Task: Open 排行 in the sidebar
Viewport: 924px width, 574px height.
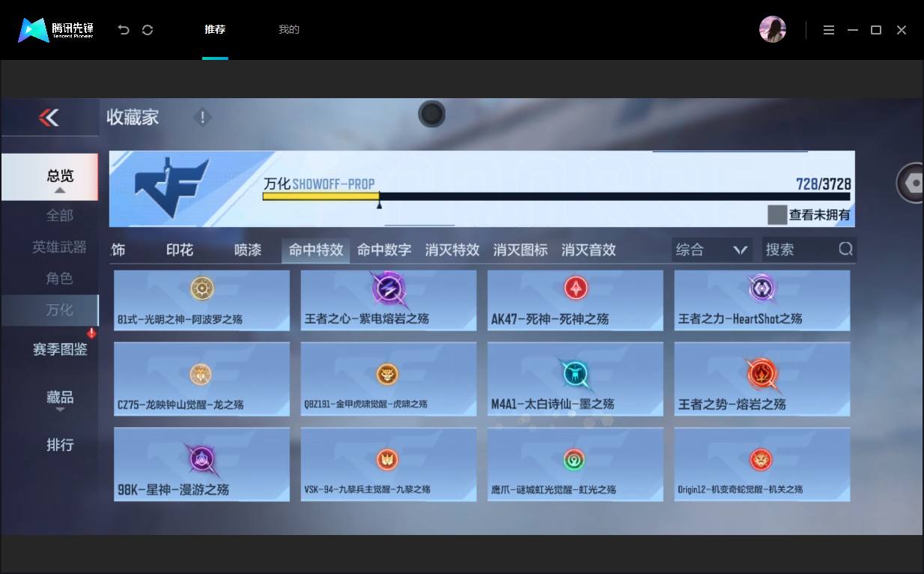Action: pos(60,445)
